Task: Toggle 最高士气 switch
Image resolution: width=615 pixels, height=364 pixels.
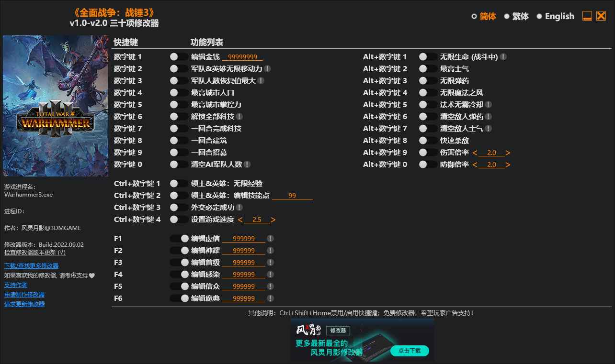Action: click(428, 69)
